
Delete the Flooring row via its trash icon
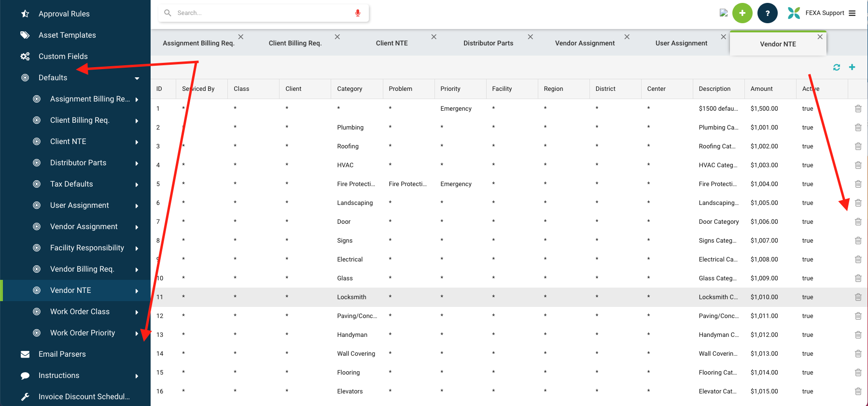click(x=858, y=373)
